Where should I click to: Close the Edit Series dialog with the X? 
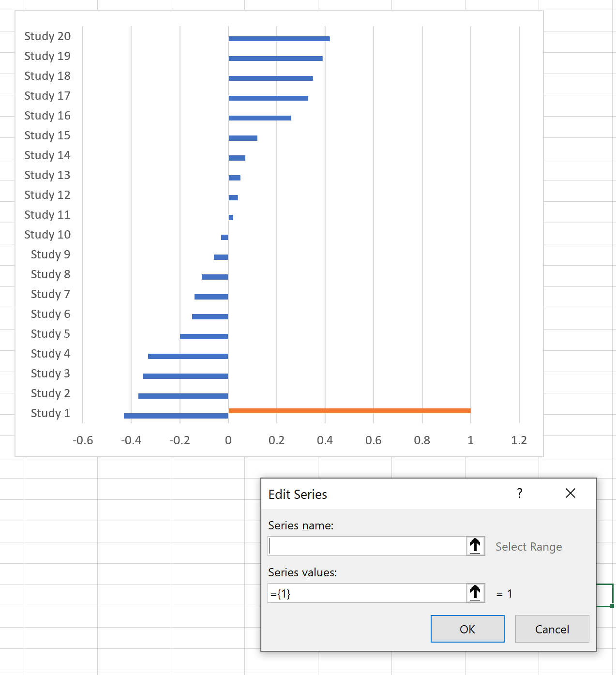coord(571,494)
